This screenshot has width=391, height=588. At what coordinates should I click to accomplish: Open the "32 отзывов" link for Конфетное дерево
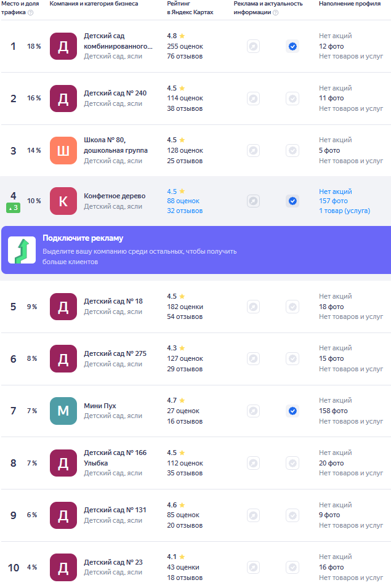point(185,211)
